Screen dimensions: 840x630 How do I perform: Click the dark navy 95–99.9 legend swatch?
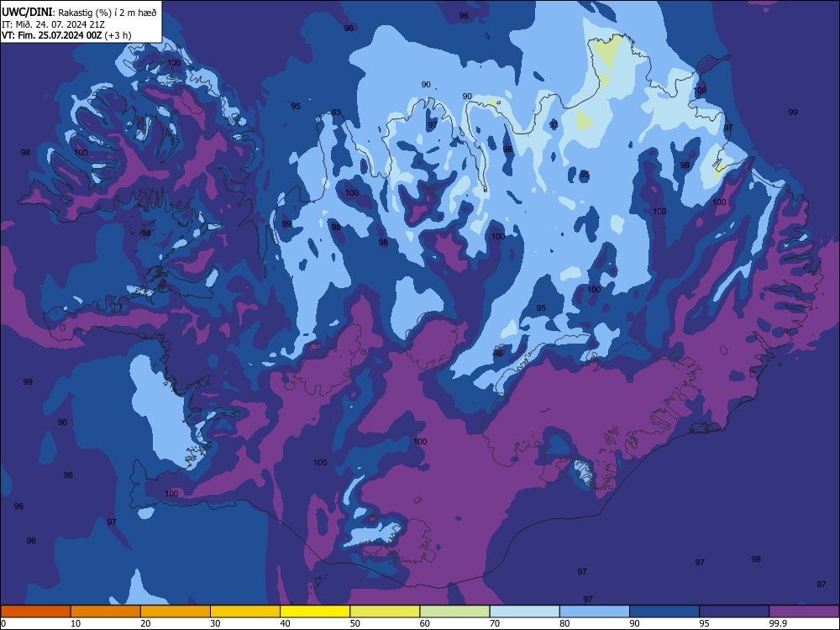(x=734, y=612)
